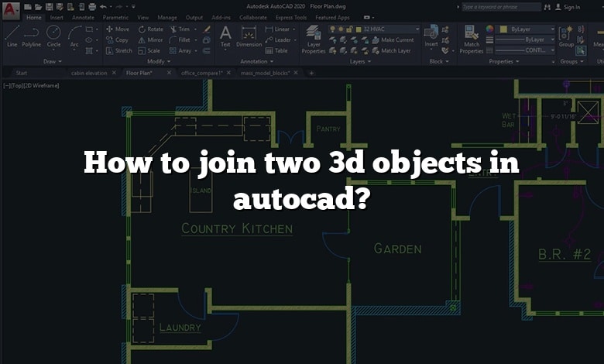This screenshot has width=604, height=364.
Task: Click Sign In link
Action: (571, 7)
